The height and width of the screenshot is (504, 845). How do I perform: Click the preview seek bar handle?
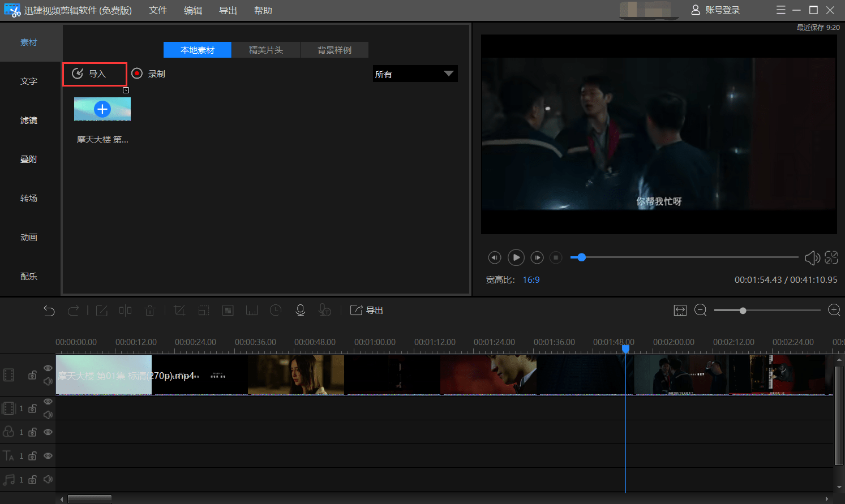click(x=581, y=257)
